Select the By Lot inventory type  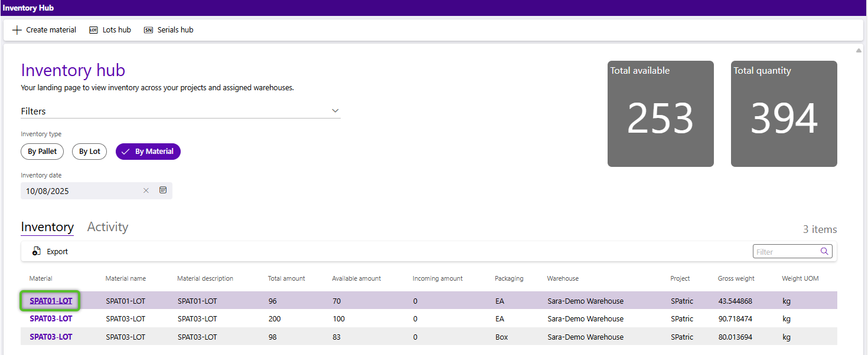pos(90,152)
